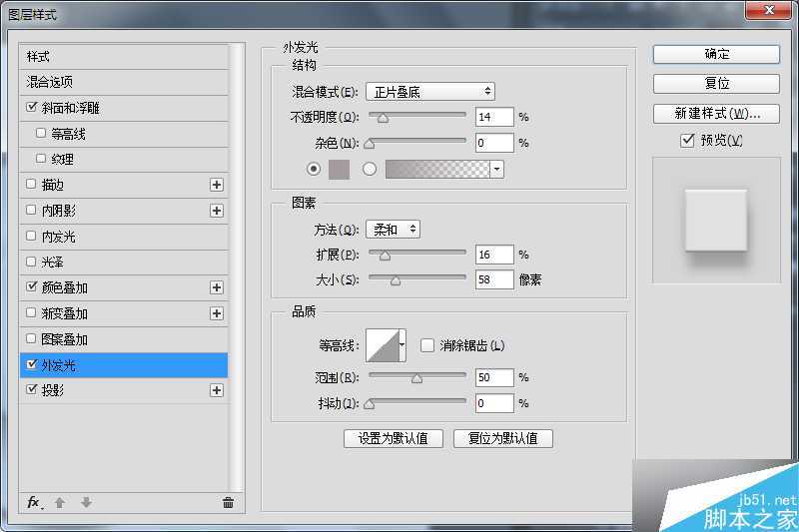Click the trash delete effect icon
799x532 pixels.
[228, 502]
